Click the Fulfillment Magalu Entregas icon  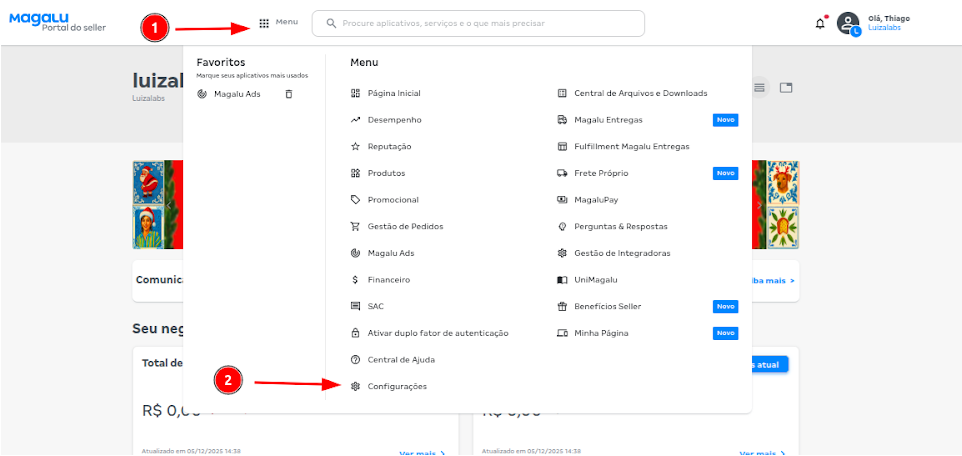(x=561, y=146)
